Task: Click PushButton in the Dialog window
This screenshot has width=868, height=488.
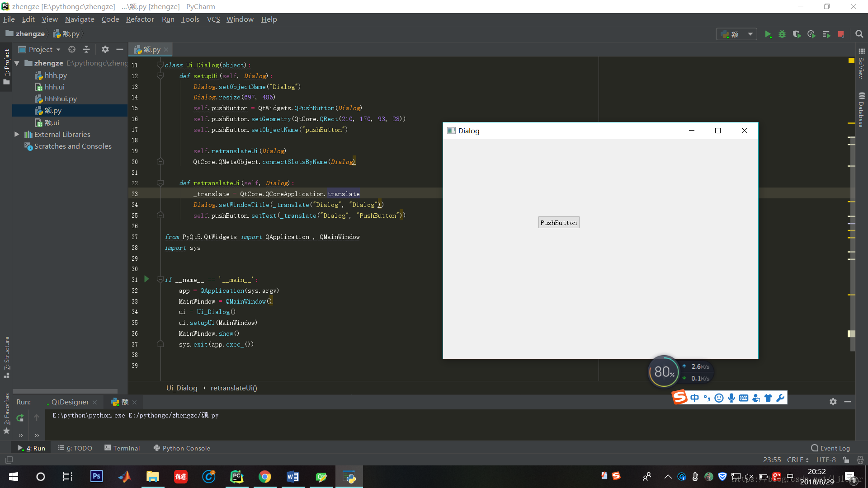Action: coord(558,223)
